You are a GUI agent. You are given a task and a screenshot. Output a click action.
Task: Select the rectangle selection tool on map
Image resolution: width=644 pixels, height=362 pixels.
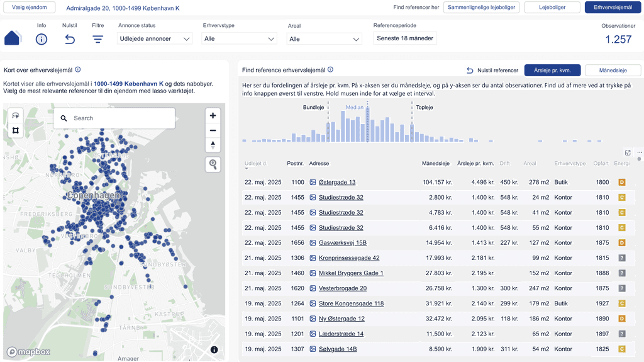tap(16, 130)
